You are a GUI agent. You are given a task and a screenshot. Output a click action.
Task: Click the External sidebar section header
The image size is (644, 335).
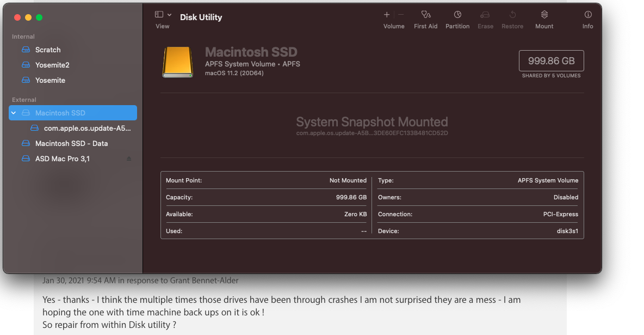24,100
